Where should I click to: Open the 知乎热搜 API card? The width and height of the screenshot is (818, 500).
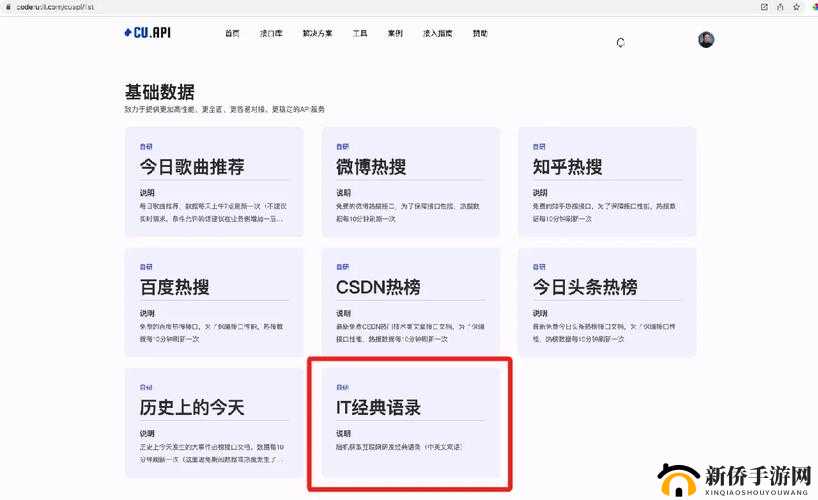pos(607,182)
